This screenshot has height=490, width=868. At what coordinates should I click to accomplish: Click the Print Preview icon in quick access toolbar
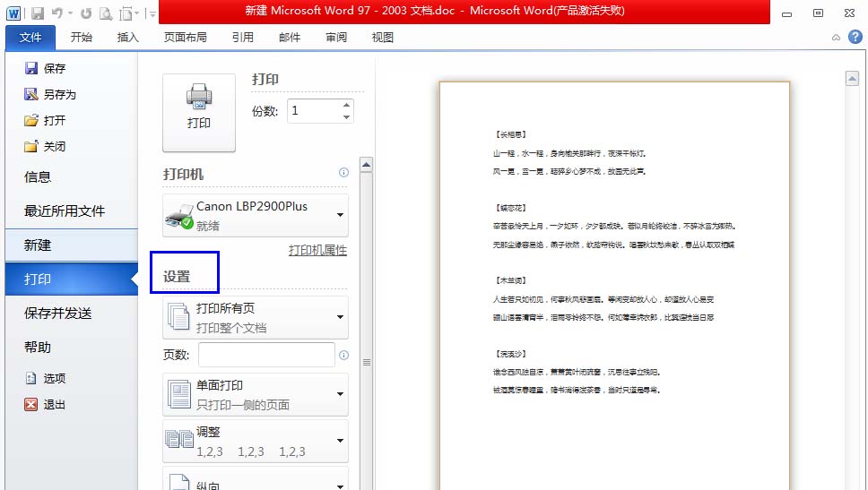point(106,13)
